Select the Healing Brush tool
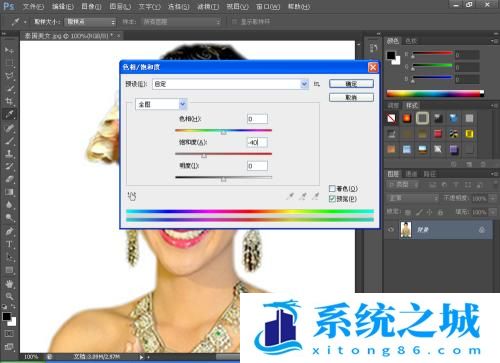The image size is (500, 363). 9,128
